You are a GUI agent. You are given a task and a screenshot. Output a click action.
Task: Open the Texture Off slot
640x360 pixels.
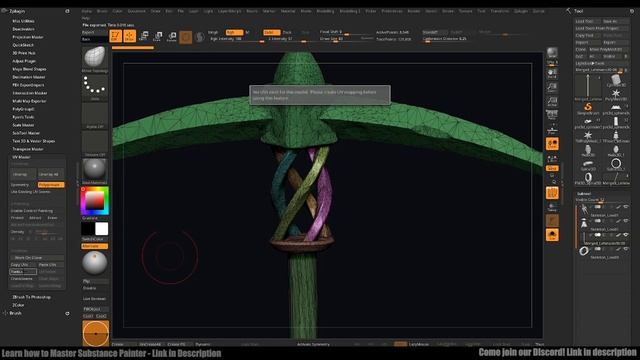(x=95, y=143)
